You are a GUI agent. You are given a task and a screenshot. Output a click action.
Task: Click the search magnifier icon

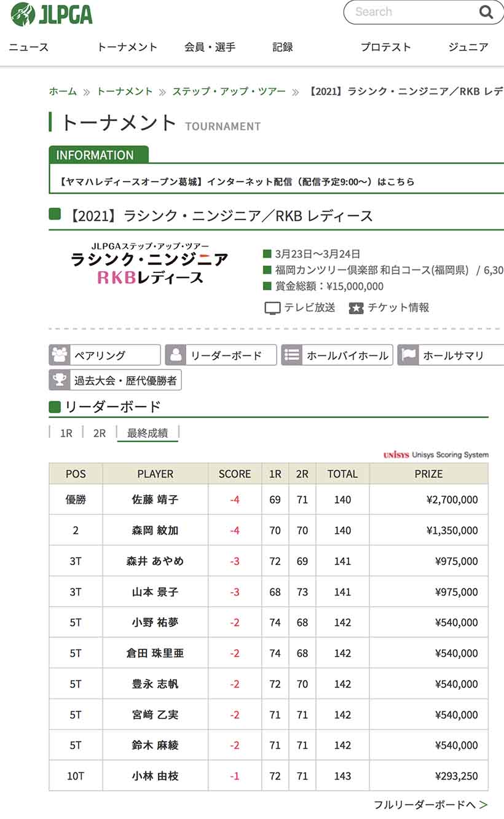click(486, 12)
